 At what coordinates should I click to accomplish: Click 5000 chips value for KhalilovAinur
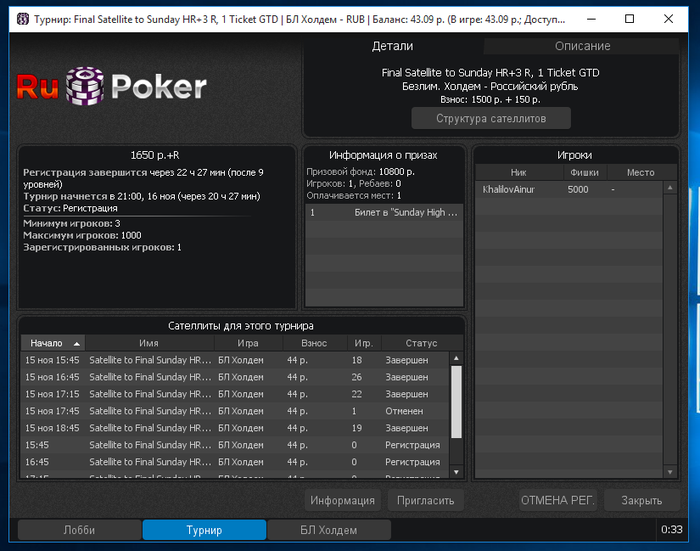pyautogui.click(x=578, y=190)
